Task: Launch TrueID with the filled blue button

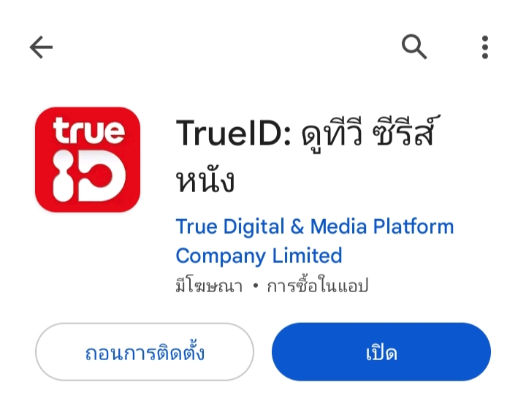Action: point(381,352)
